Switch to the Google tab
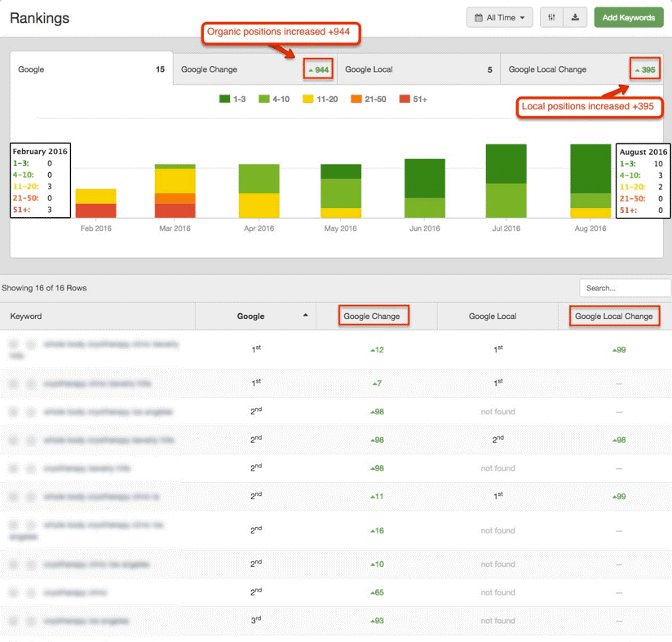This screenshot has width=672, height=642. pos(91,69)
